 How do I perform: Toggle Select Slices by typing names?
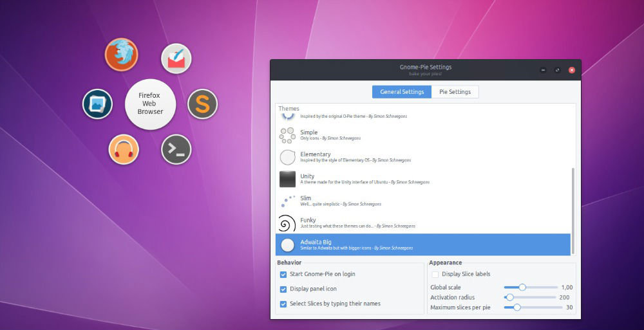click(x=283, y=304)
